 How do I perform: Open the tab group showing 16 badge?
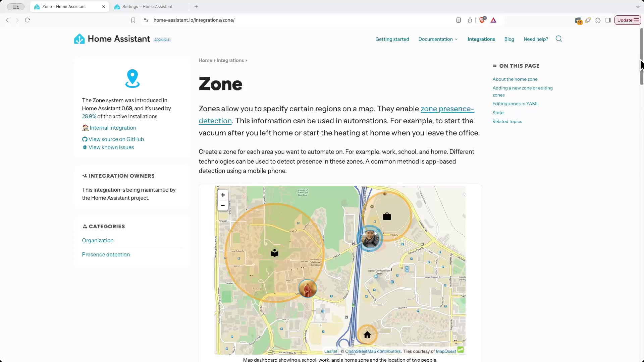[579, 20]
